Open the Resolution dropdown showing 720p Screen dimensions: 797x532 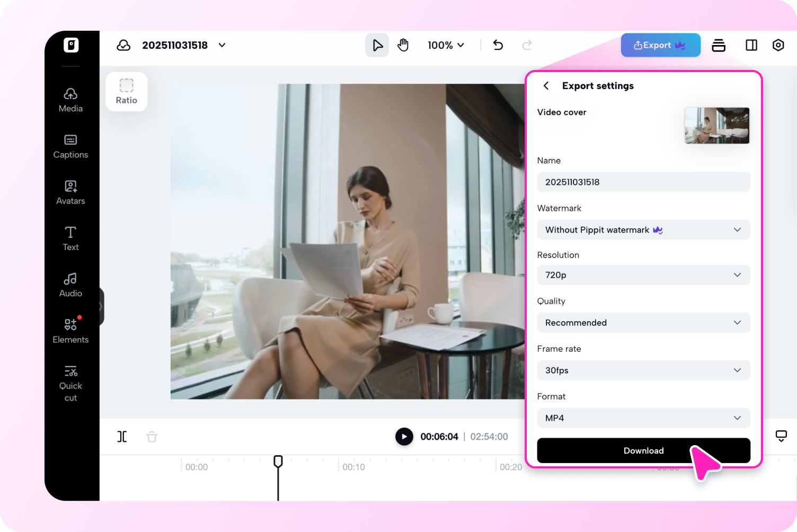[643, 275]
